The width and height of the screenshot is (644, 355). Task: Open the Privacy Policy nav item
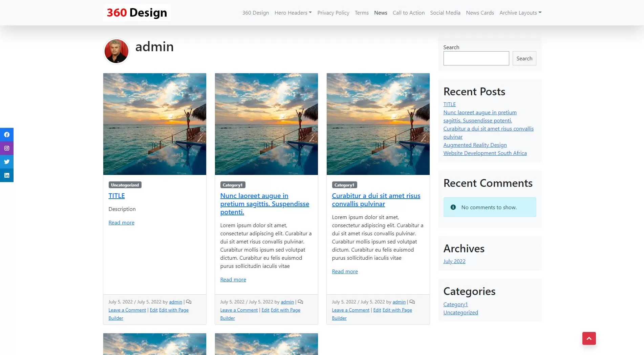[333, 13]
